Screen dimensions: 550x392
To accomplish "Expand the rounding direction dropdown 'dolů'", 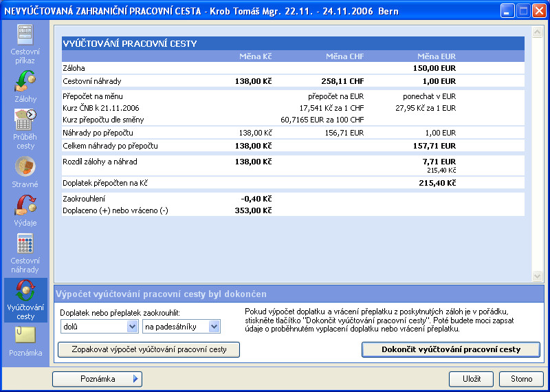I will [x=132, y=327].
